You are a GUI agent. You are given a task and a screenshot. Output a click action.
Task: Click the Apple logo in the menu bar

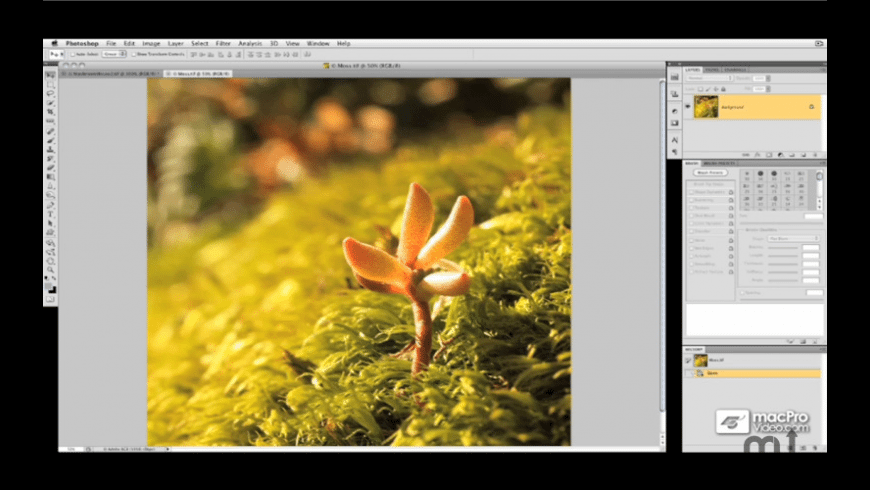54,44
